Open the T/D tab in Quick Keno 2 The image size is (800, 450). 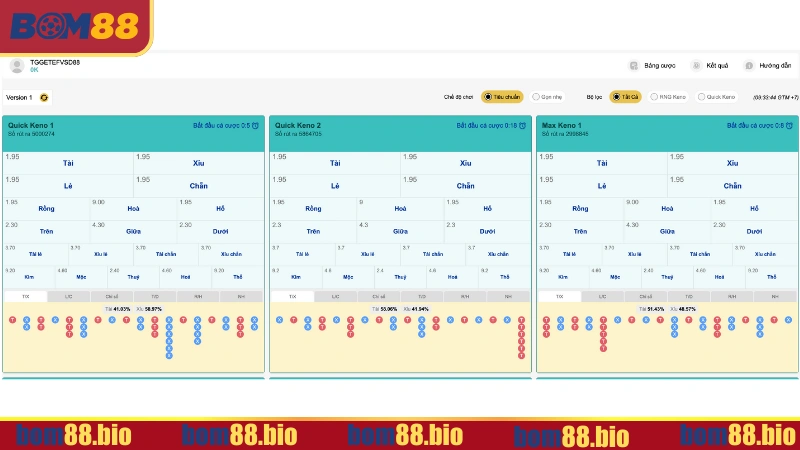(422, 296)
